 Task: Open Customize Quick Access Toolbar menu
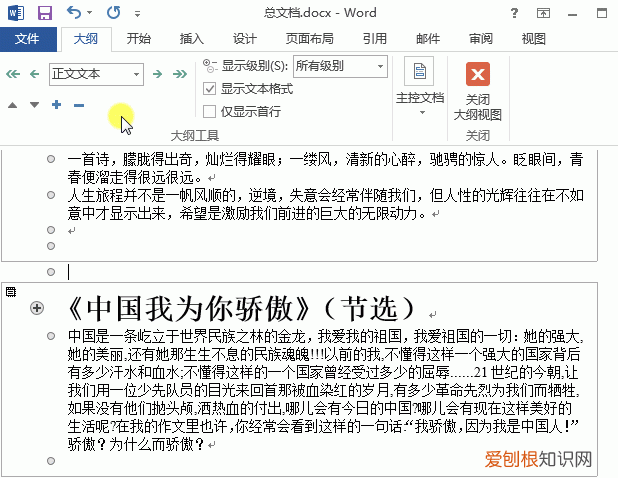click(138, 14)
